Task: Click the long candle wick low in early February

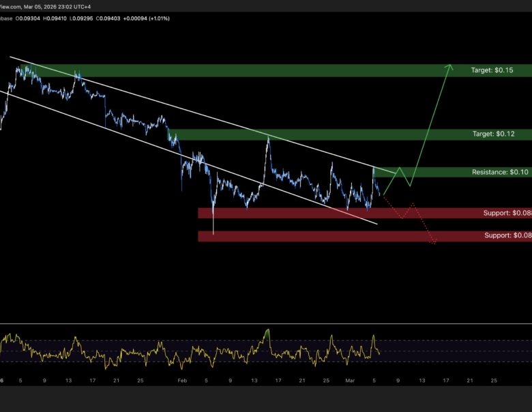Action: (x=213, y=233)
